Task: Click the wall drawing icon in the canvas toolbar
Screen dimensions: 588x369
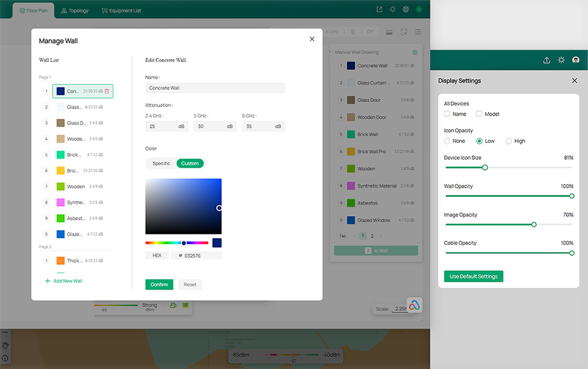Action: click(x=390, y=32)
